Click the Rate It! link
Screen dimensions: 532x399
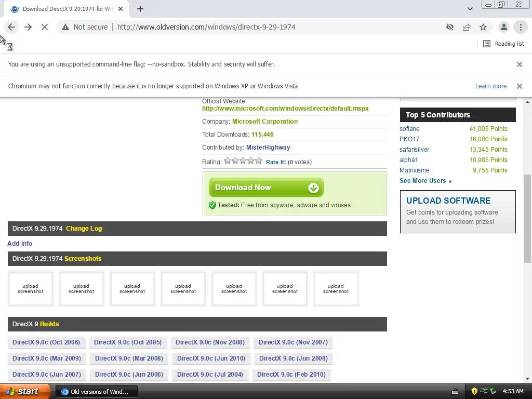[276, 162]
